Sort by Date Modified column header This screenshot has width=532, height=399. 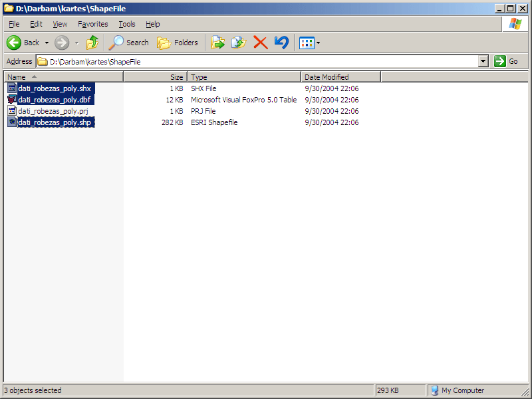(x=340, y=77)
